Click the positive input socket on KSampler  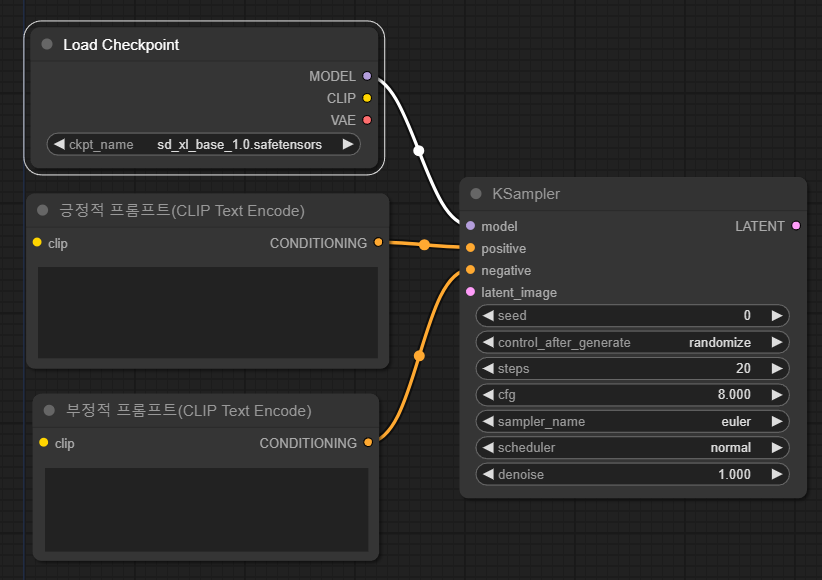point(470,248)
